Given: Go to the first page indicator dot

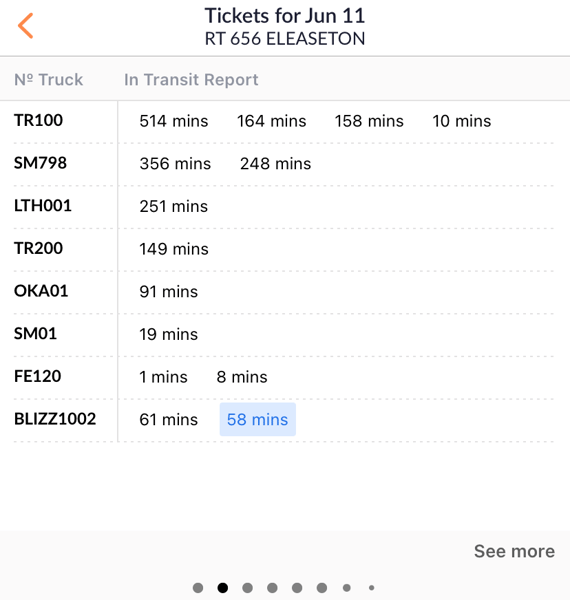Looking at the screenshot, I should [x=198, y=588].
